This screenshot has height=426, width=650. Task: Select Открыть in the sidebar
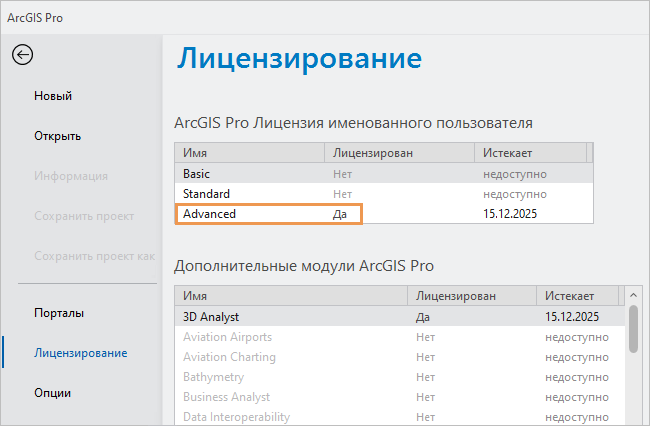(x=58, y=136)
